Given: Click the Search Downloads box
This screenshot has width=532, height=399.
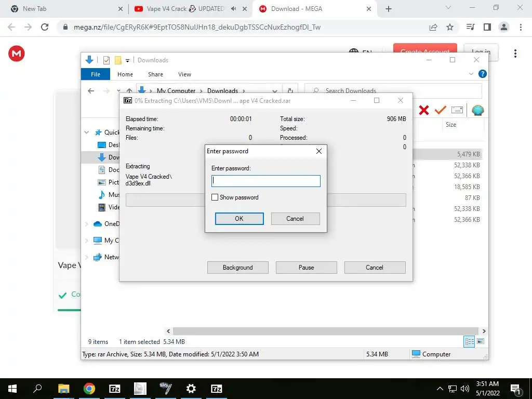Looking at the screenshot, I should [393, 90].
